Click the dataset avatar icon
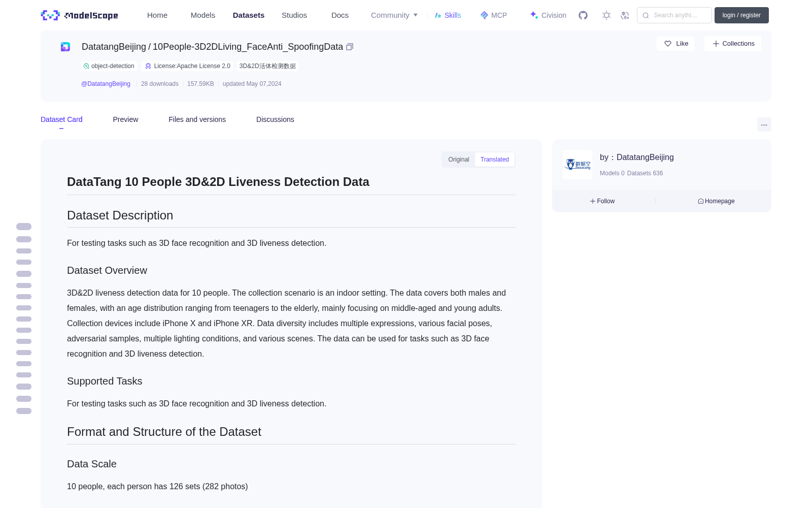The width and height of the screenshot is (812, 508). click(65, 47)
